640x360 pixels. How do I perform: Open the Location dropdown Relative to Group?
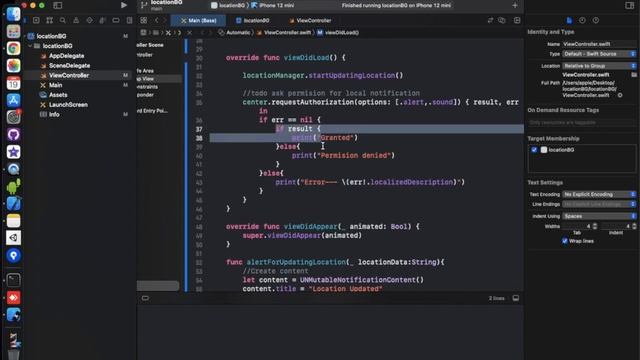point(599,66)
